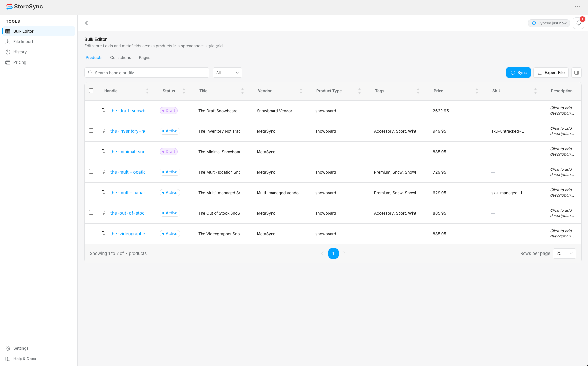Focus the Search handle or title field

click(x=147, y=73)
